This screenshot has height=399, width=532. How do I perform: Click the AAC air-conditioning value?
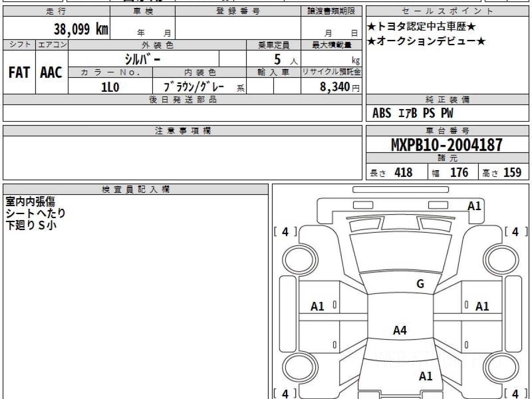pos(51,72)
